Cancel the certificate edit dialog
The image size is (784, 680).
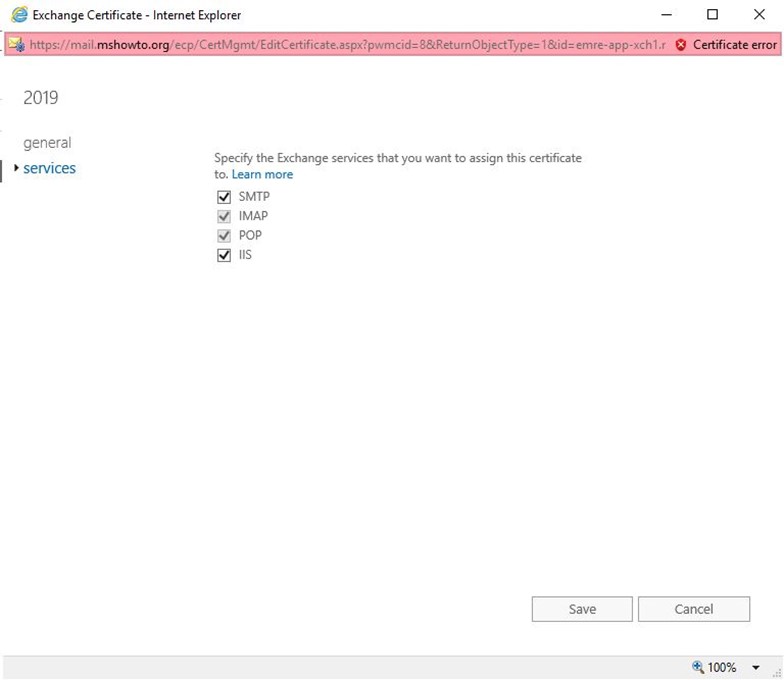click(694, 609)
